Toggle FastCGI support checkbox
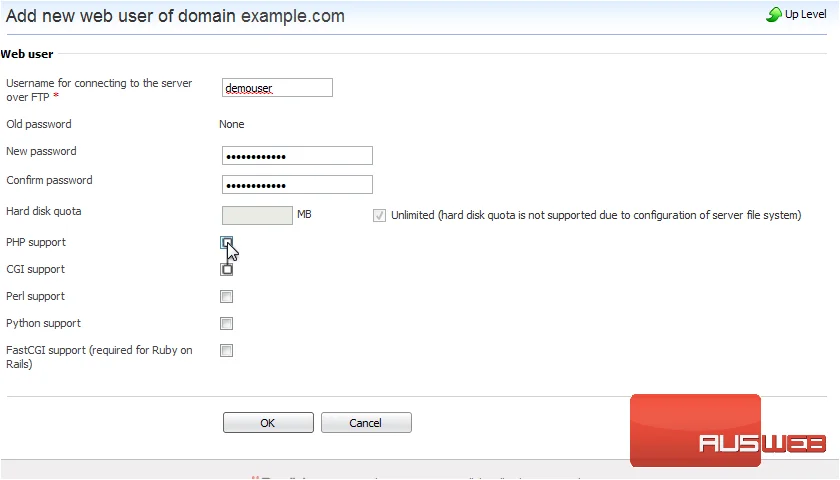Screen dimensions: 840x480 pos(227,350)
